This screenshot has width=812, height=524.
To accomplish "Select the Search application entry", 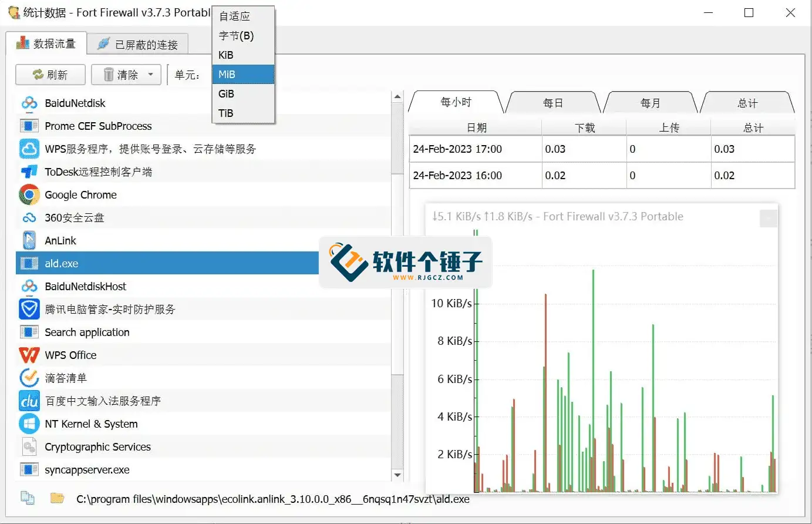I will (x=203, y=332).
